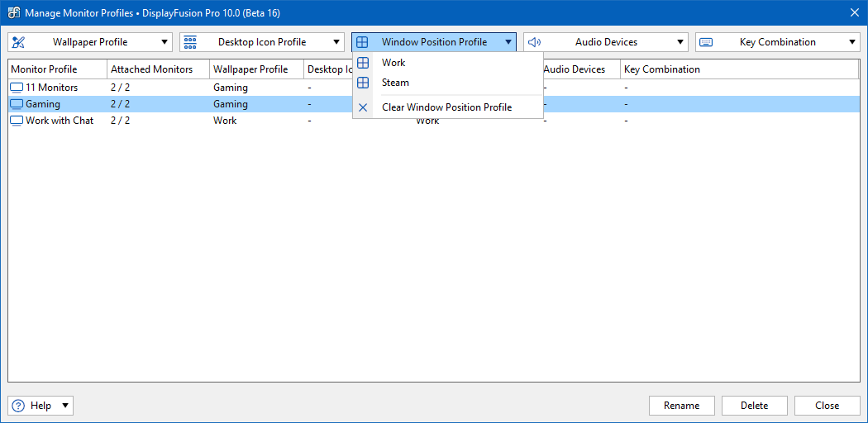Click the Delete button
The width and height of the screenshot is (868, 423).
(755, 406)
